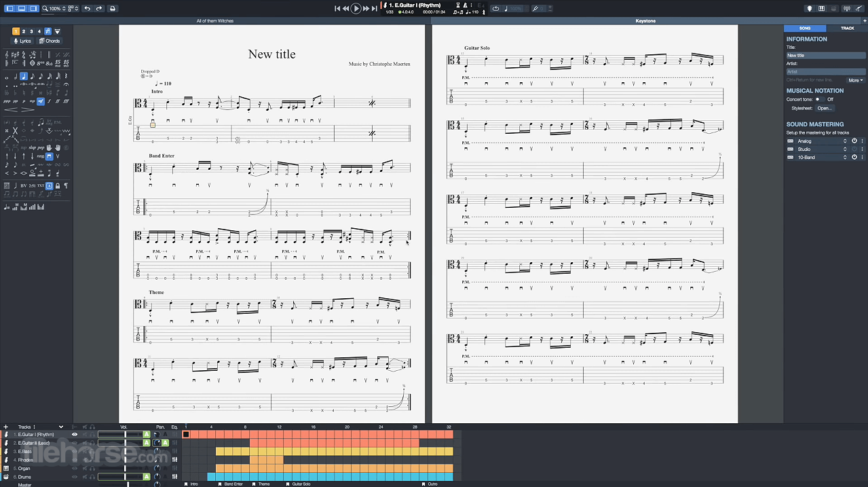The image size is (868, 487).
Task: Collapse the track panel with the chevron
Action: pyautogui.click(x=61, y=427)
